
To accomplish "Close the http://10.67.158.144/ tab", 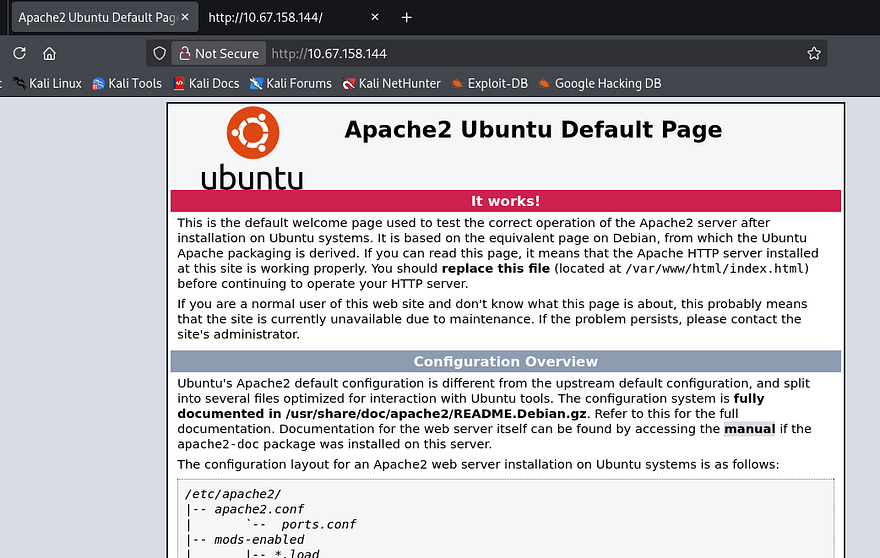I will 375,18.
